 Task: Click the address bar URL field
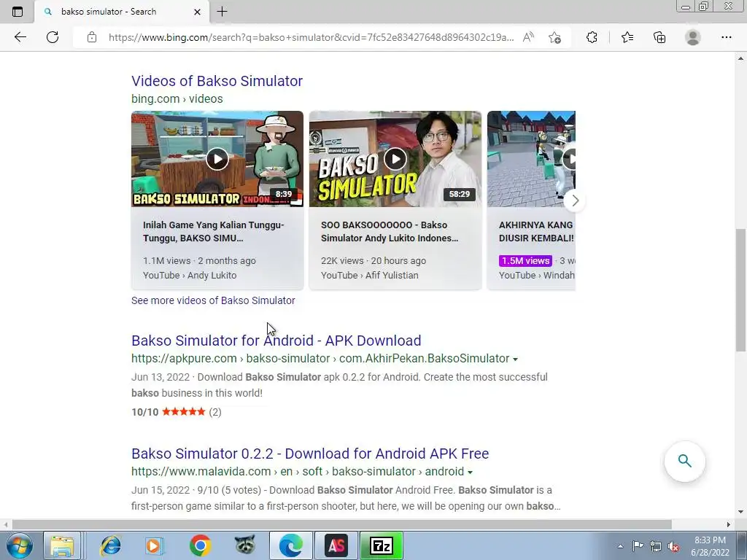click(x=311, y=37)
